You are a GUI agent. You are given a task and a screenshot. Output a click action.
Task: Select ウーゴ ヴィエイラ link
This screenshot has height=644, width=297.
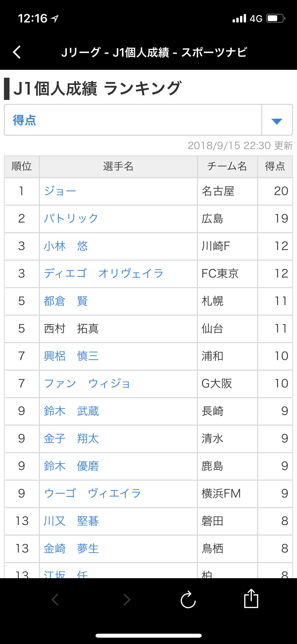click(x=92, y=494)
